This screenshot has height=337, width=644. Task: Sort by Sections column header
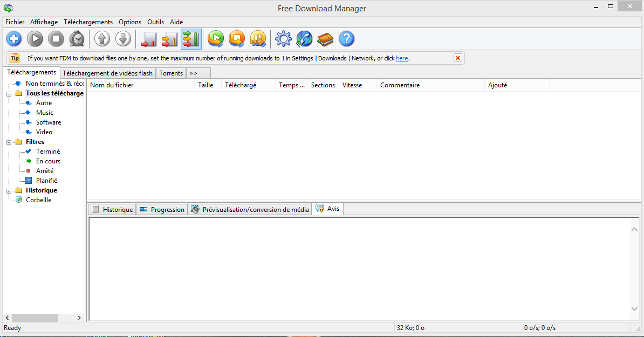[323, 85]
